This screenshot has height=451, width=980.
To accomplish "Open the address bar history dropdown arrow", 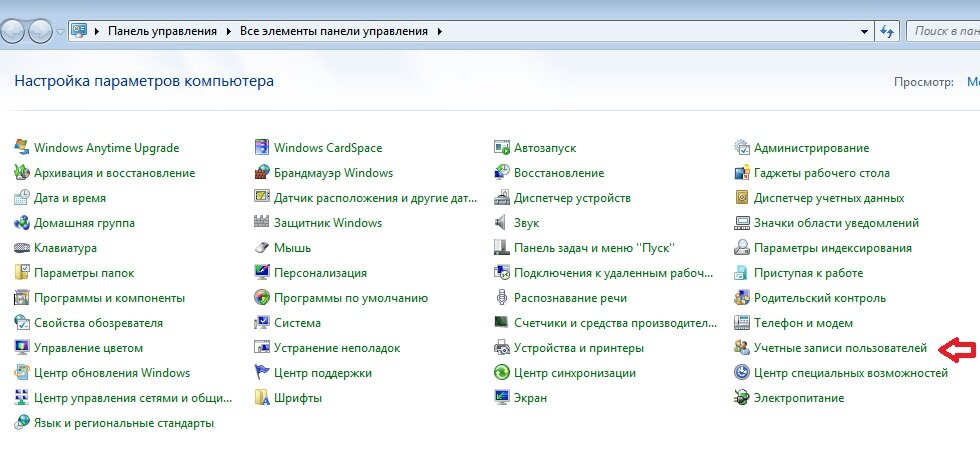I will [x=864, y=31].
